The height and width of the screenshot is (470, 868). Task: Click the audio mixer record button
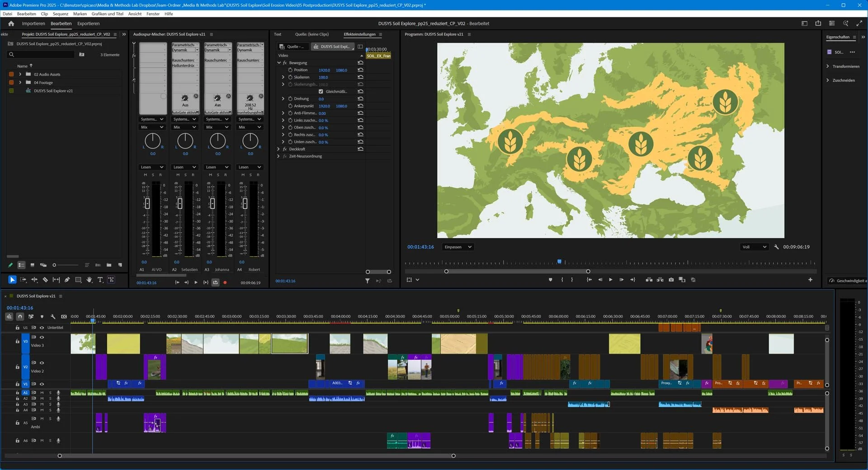click(225, 282)
